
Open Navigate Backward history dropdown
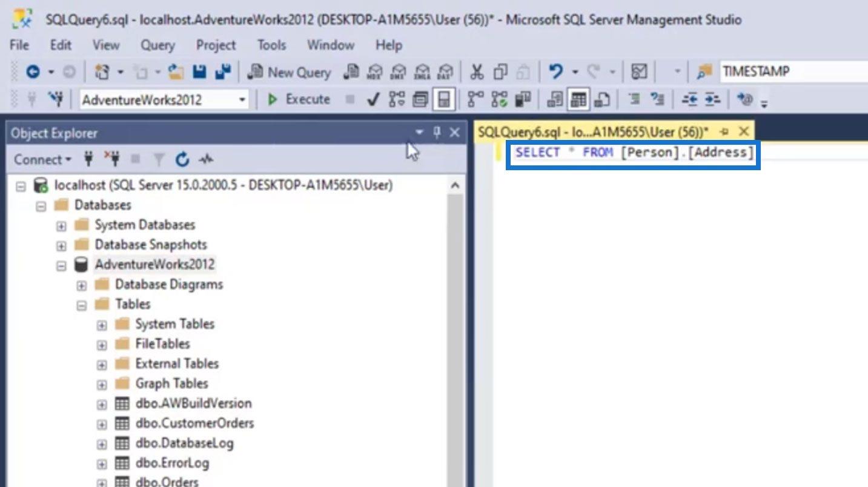click(51, 72)
